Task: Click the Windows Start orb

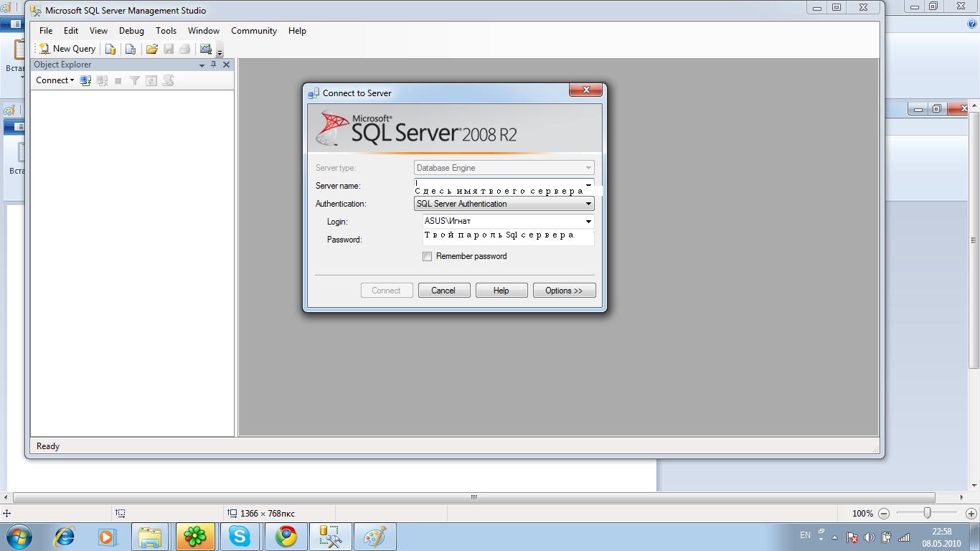Action: pyautogui.click(x=19, y=537)
